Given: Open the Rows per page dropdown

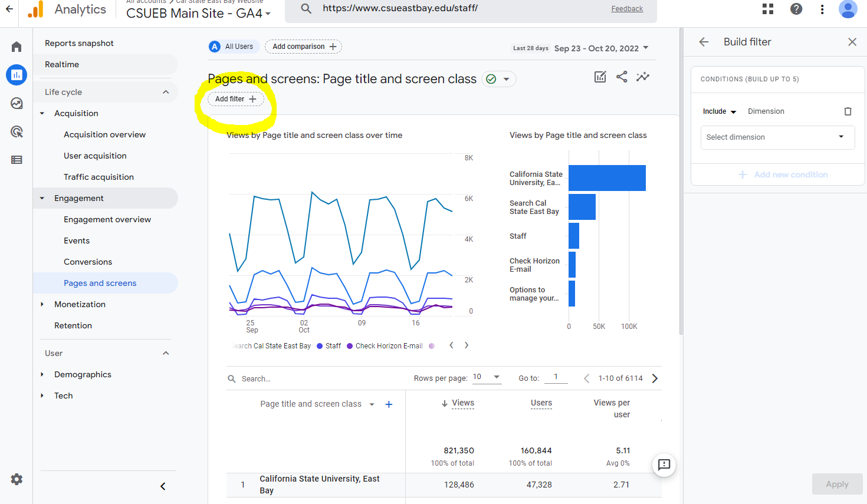Looking at the screenshot, I should coord(487,377).
